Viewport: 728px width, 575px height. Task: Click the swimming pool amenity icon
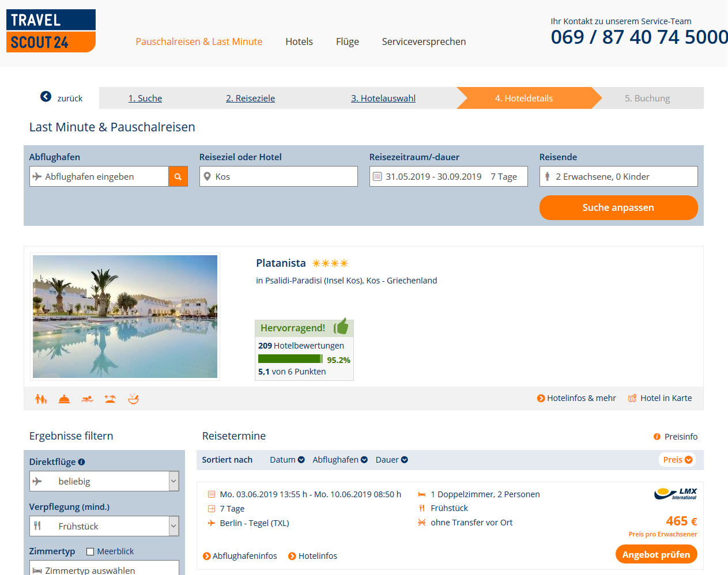[x=87, y=399]
